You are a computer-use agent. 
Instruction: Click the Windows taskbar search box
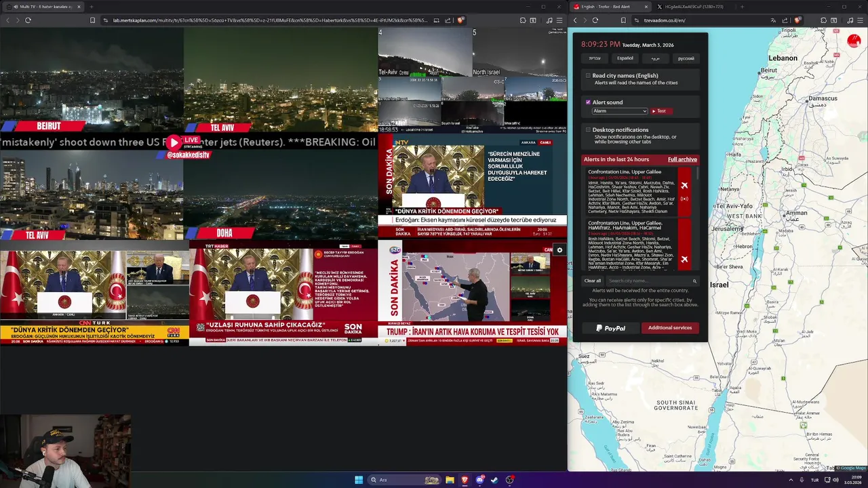click(405, 480)
